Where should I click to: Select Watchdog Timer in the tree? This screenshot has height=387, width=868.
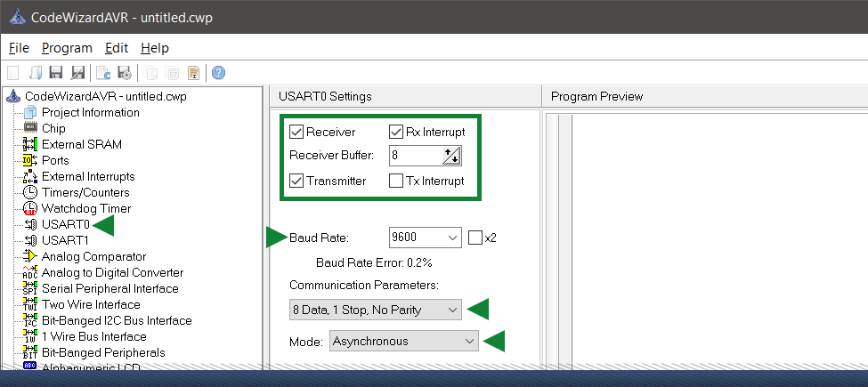click(84, 208)
